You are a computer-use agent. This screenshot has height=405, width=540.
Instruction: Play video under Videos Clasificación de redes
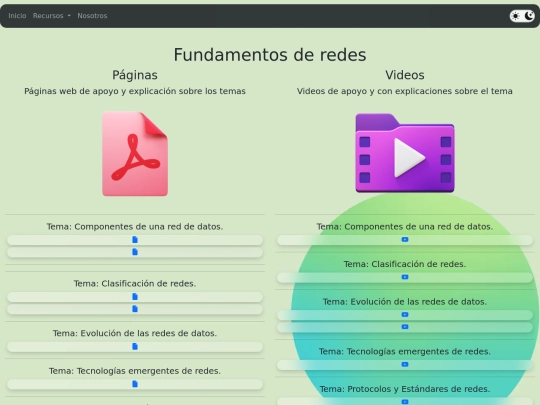(405, 277)
